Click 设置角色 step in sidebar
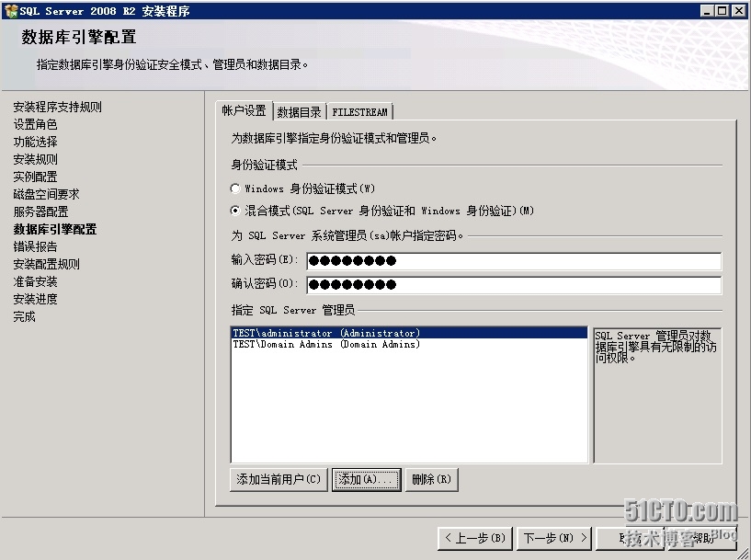This screenshot has height=560, width=751. click(36, 124)
